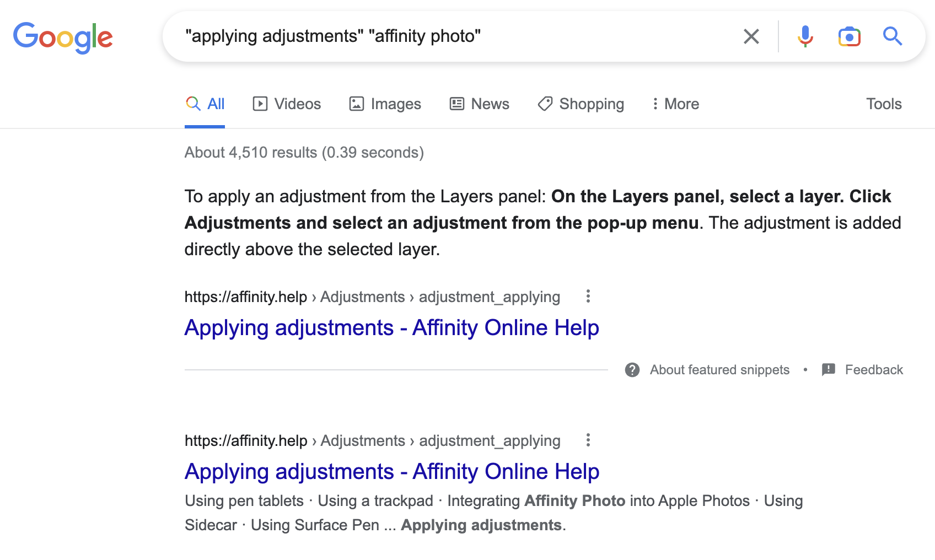The height and width of the screenshot is (560, 935).
Task: Switch to the News tab
Action: [479, 104]
